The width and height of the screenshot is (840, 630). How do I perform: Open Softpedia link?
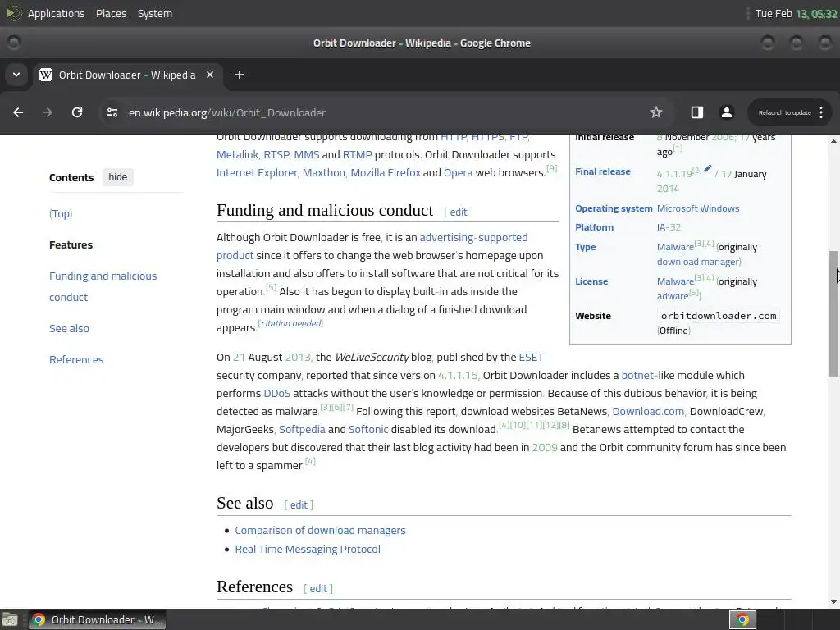click(x=302, y=430)
